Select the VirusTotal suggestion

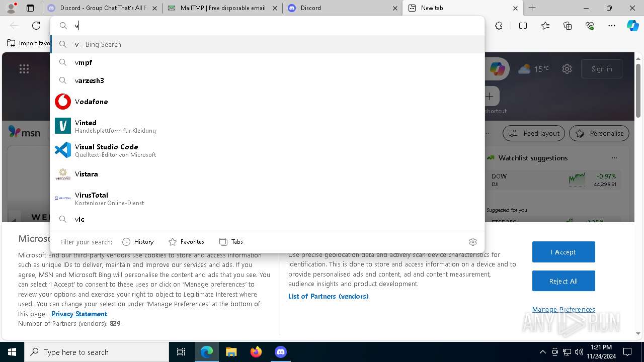point(267,199)
